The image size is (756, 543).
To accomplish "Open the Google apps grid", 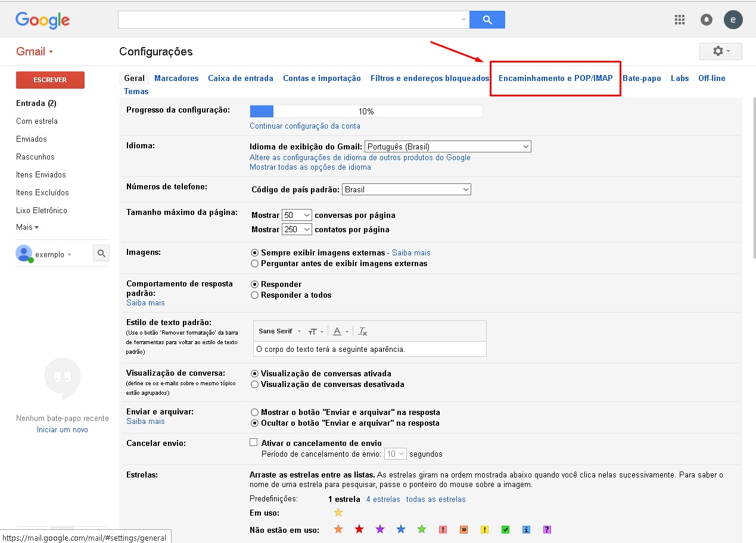I will tap(680, 20).
